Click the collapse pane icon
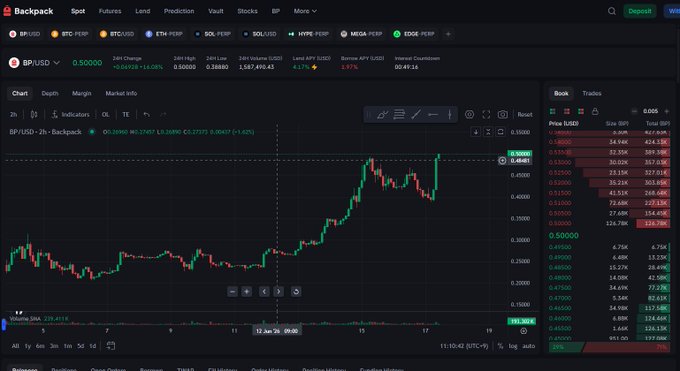680x371 pixels. click(x=488, y=131)
